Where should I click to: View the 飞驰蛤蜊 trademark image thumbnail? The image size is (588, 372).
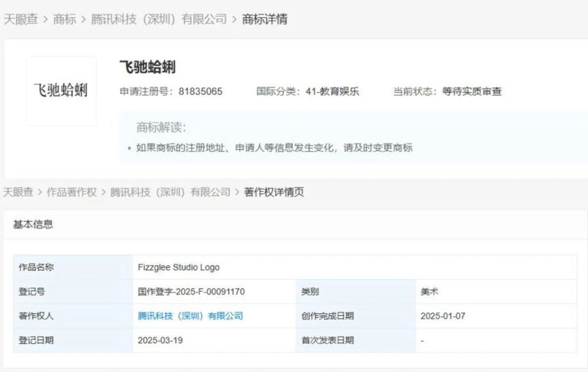tap(61, 91)
